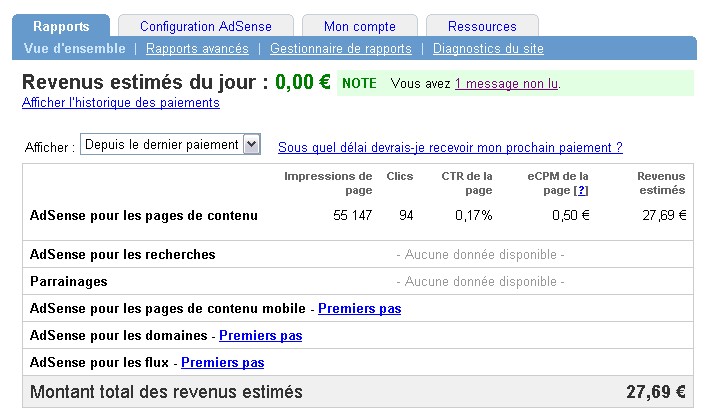Click the Revenus estimés column header

(x=661, y=183)
